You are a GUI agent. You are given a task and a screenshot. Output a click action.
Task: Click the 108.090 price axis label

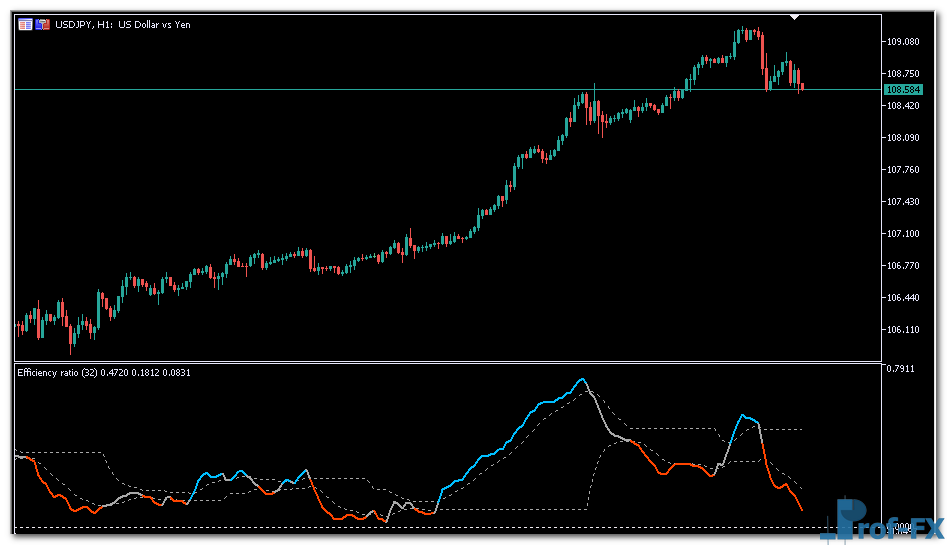point(902,138)
